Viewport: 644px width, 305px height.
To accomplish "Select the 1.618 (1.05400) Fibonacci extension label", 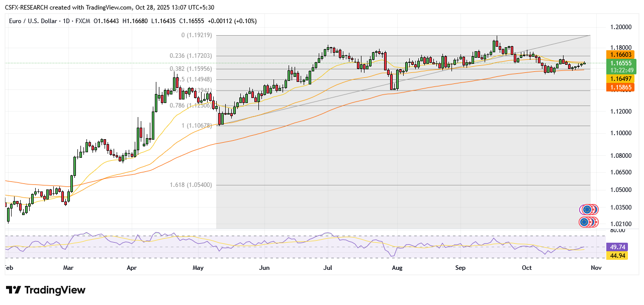I will pyautogui.click(x=191, y=185).
